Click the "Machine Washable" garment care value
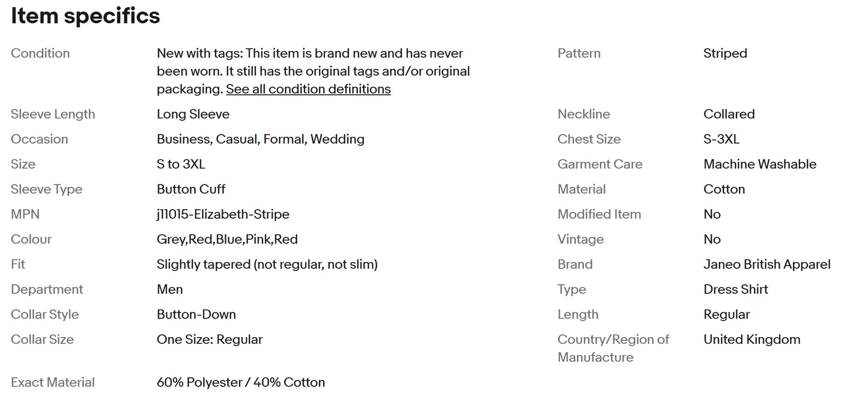 760,164
